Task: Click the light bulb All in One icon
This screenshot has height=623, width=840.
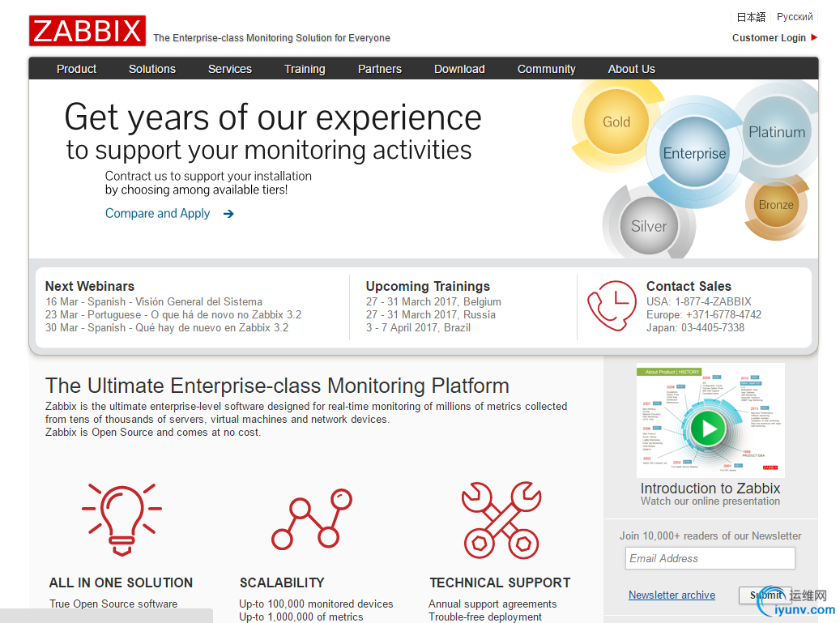Action: (122, 519)
